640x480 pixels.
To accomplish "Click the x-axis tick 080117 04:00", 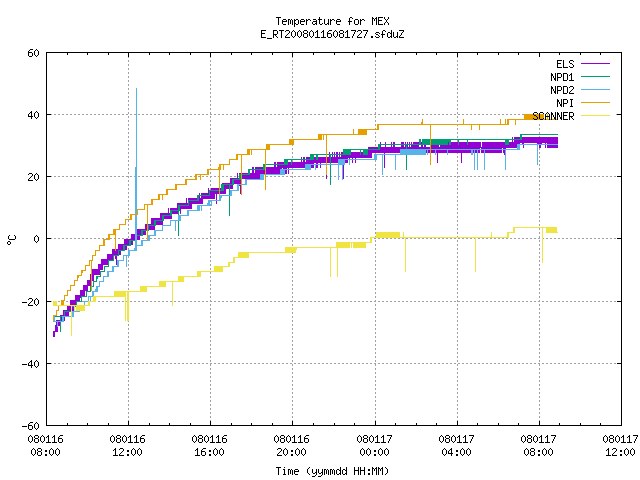I will pos(457,446).
